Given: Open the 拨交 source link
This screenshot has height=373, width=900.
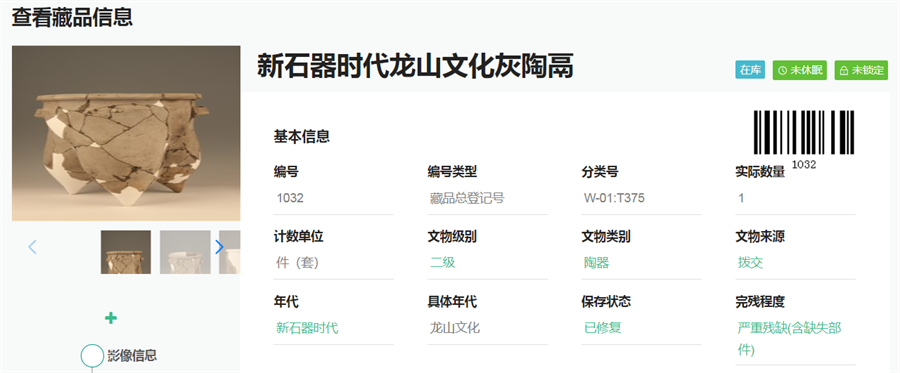Looking at the screenshot, I should tap(750, 263).
